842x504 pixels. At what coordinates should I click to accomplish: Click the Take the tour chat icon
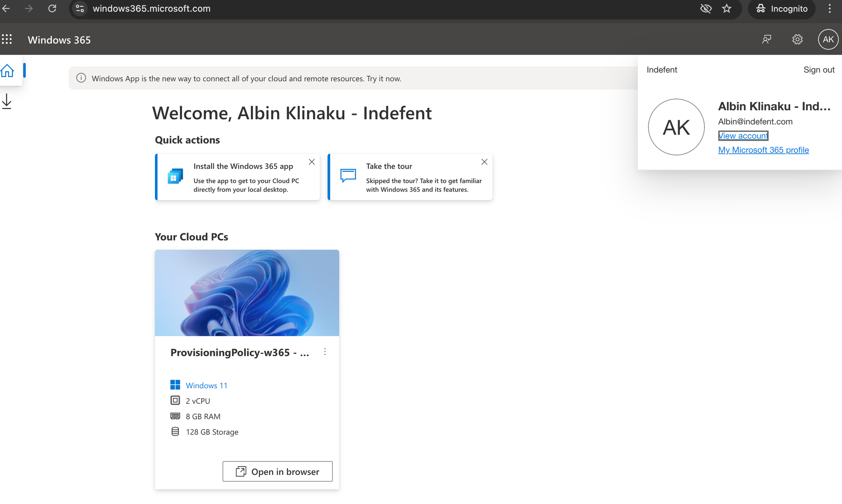tap(348, 175)
